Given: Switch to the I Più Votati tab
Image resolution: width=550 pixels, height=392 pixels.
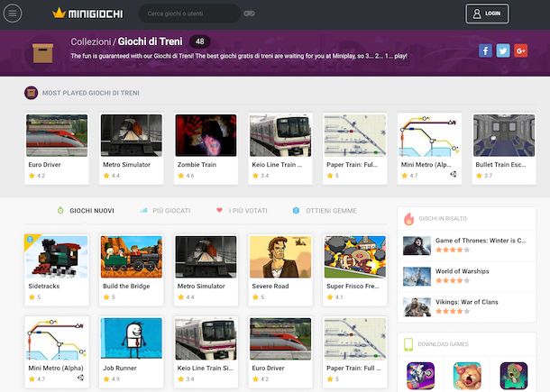Looking at the screenshot, I should 242,211.
